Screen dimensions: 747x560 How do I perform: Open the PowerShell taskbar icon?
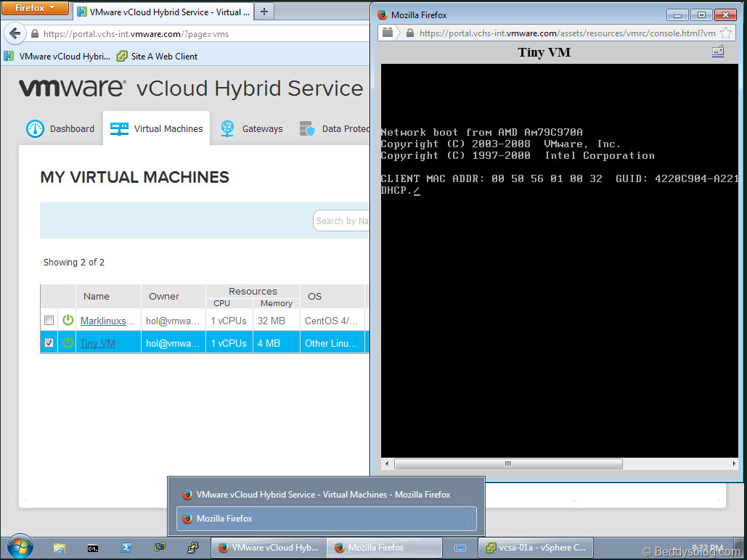click(126, 548)
